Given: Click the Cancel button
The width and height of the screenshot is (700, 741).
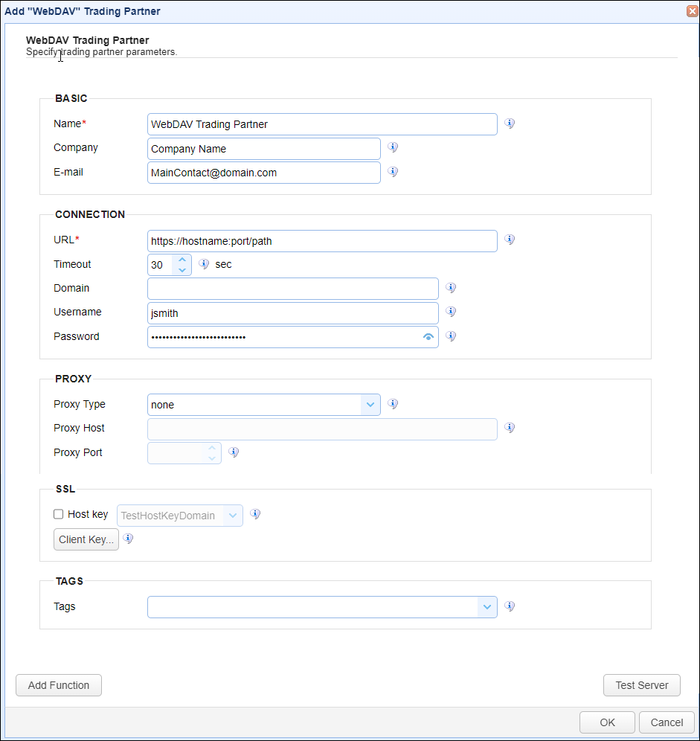Looking at the screenshot, I should 667,722.
